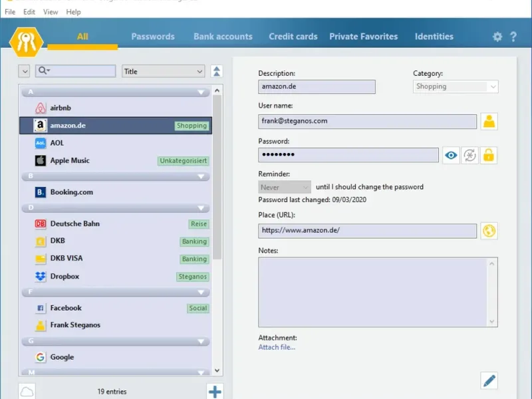Open the View menu

point(51,12)
